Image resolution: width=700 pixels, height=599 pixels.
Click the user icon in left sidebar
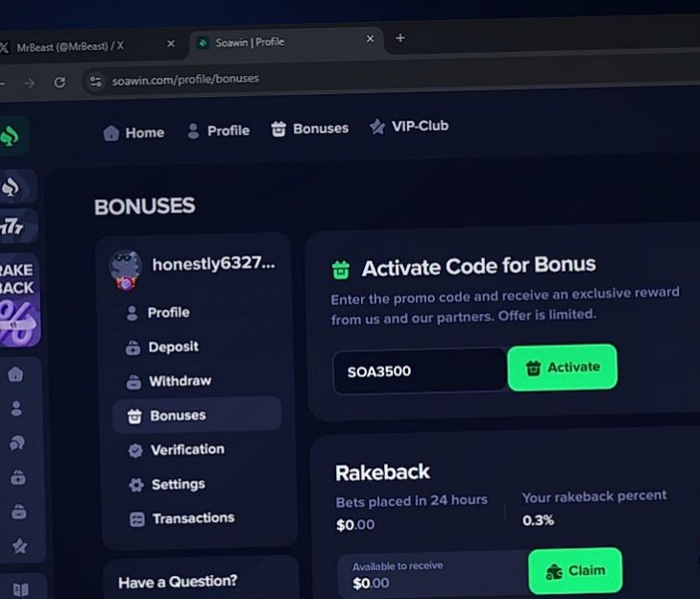[x=17, y=408]
